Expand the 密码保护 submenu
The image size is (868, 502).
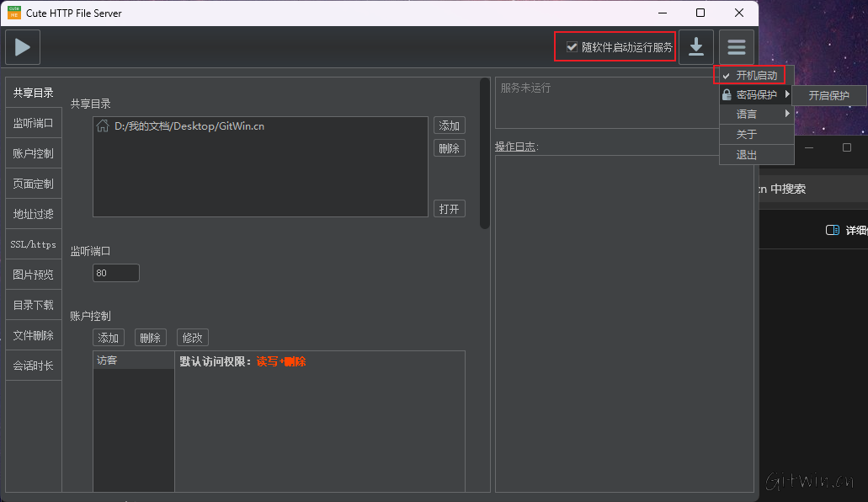(x=756, y=95)
